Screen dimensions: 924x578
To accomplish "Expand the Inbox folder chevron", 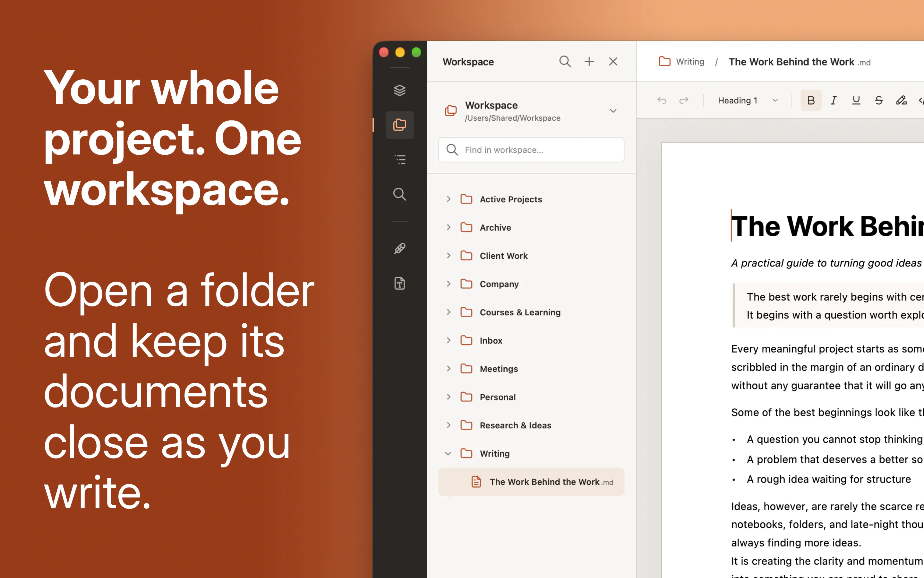I will point(449,340).
